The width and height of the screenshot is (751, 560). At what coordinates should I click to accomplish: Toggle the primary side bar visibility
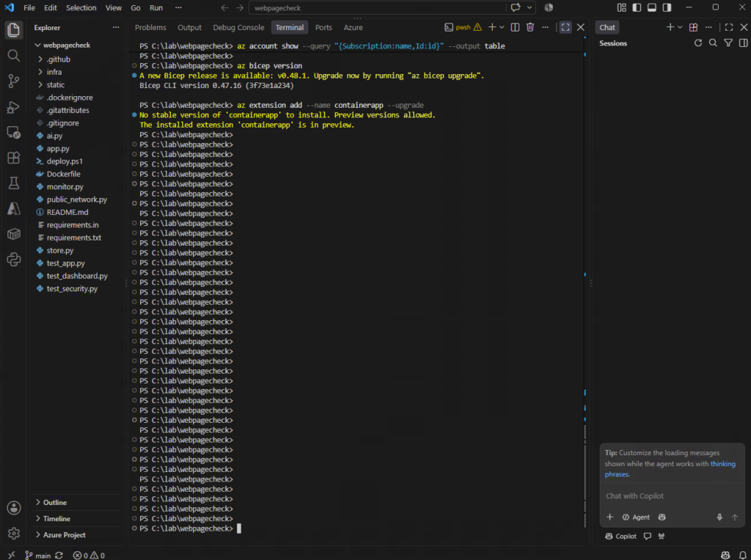(637, 7)
